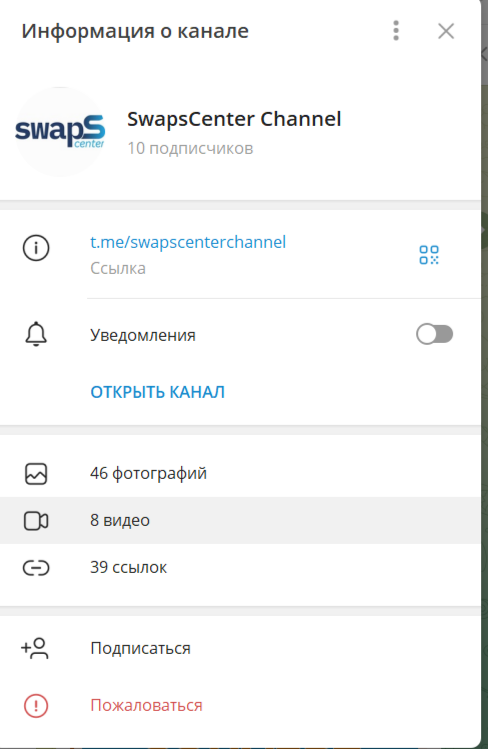Open 8 видео shared videos
The image size is (488, 749).
pyautogui.click(x=240, y=520)
